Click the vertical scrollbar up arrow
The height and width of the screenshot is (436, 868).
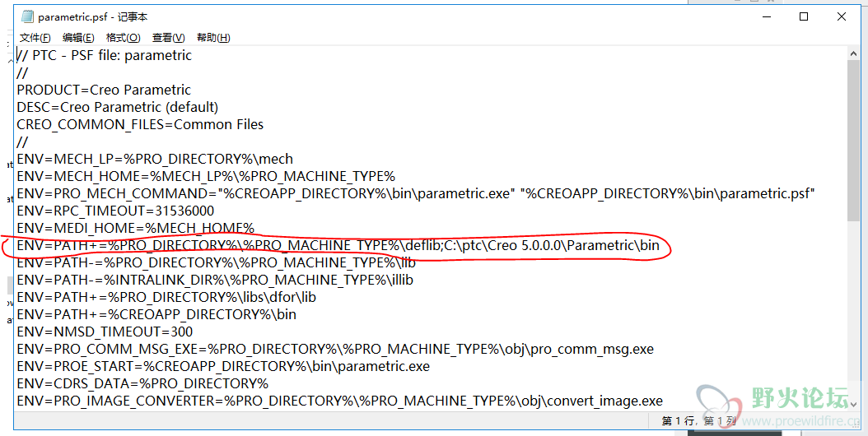[853, 53]
